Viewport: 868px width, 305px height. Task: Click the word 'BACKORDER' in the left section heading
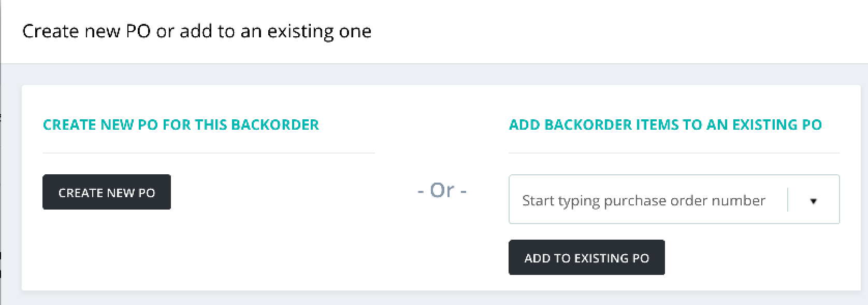[275, 125]
